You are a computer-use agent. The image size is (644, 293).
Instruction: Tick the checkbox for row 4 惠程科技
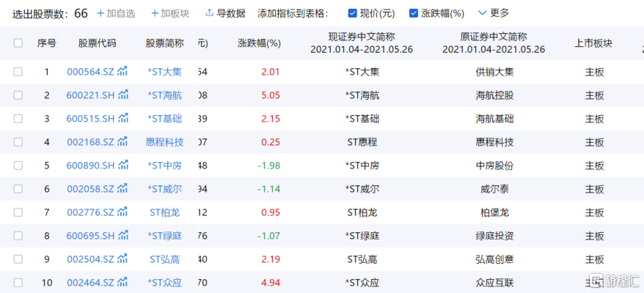[x=18, y=142]
